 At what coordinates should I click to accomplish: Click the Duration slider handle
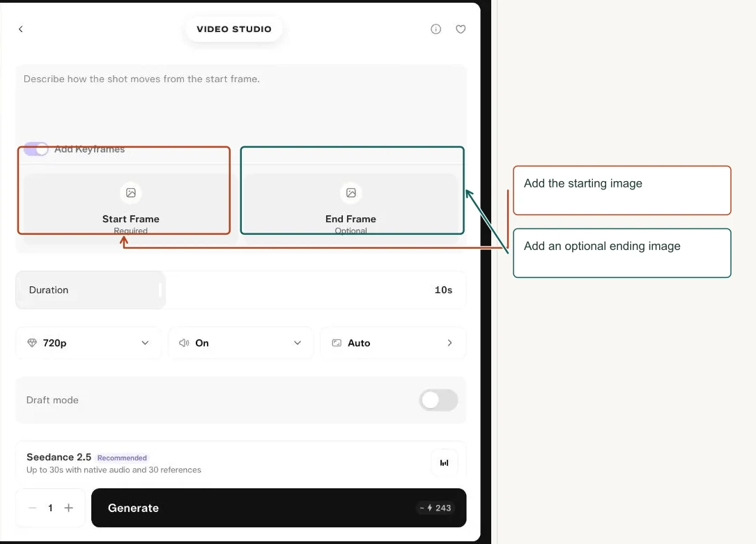click(160, 290)
